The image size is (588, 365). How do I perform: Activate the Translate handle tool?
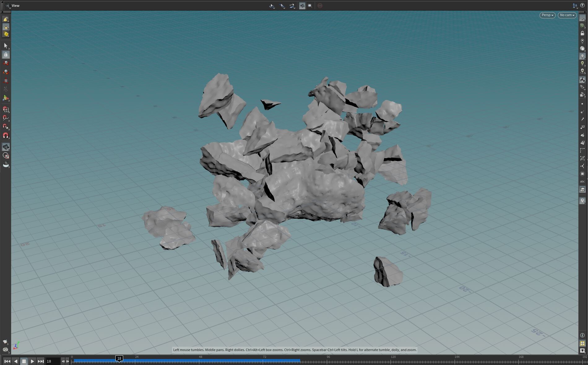point(6,63)
